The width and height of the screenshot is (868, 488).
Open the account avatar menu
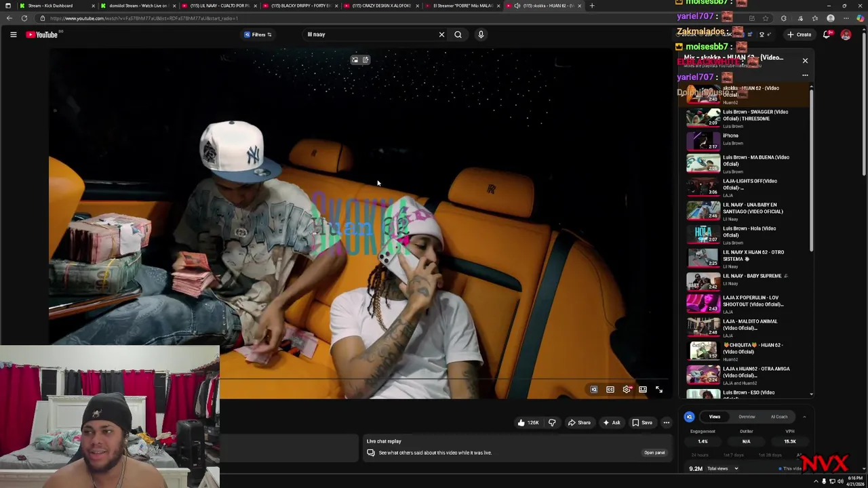coord(846,35)
